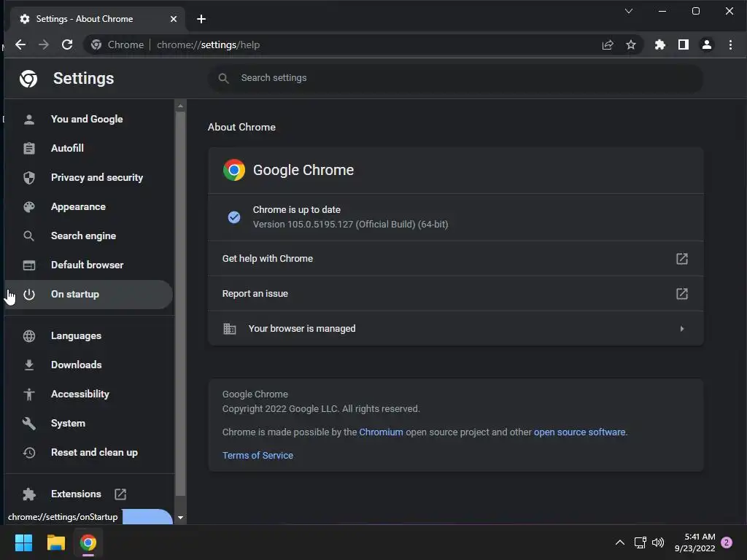Open Report an issue
Image resolution: width=747 pixels, height=560 pixels.
click(x=455, y=294)
